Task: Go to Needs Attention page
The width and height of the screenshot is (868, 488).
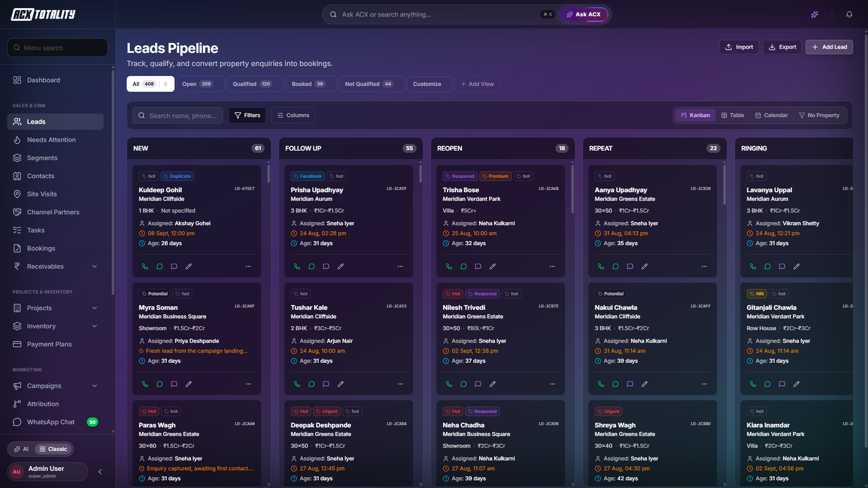Action: (x=55, y=140)
